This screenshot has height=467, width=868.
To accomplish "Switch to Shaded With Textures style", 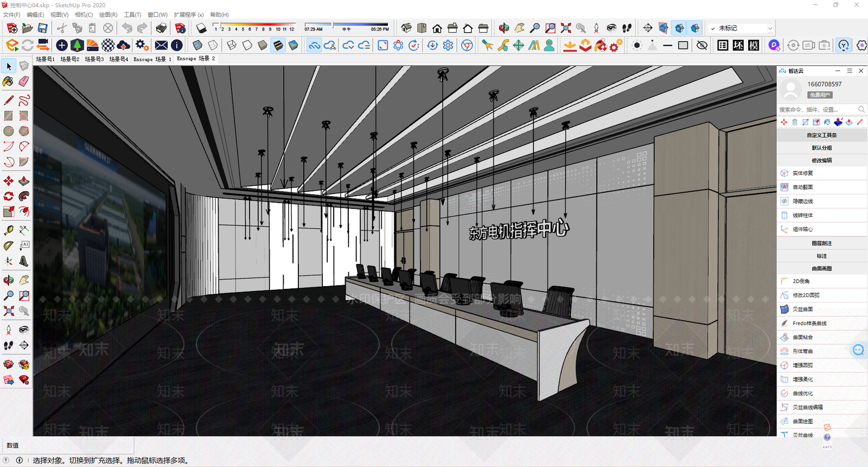I will tap(278, 45).
